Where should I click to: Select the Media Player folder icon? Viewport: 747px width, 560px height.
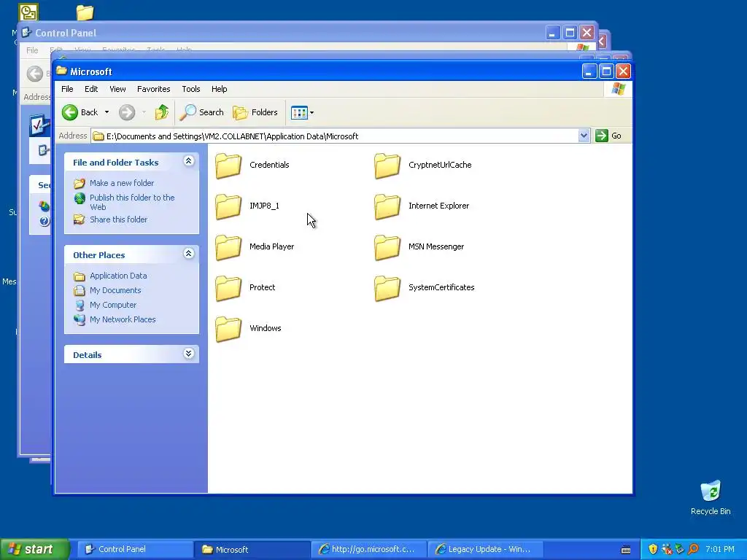(x=228, y=247)
